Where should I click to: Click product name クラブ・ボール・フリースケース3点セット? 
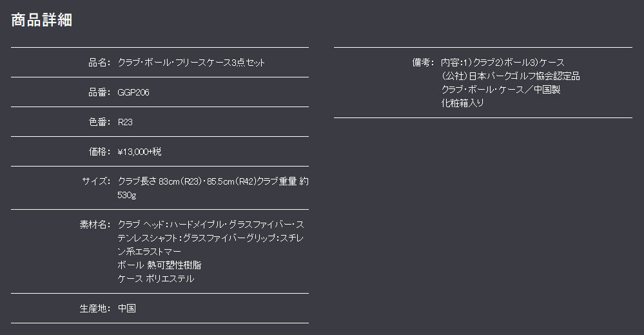(x=191, y=63)
